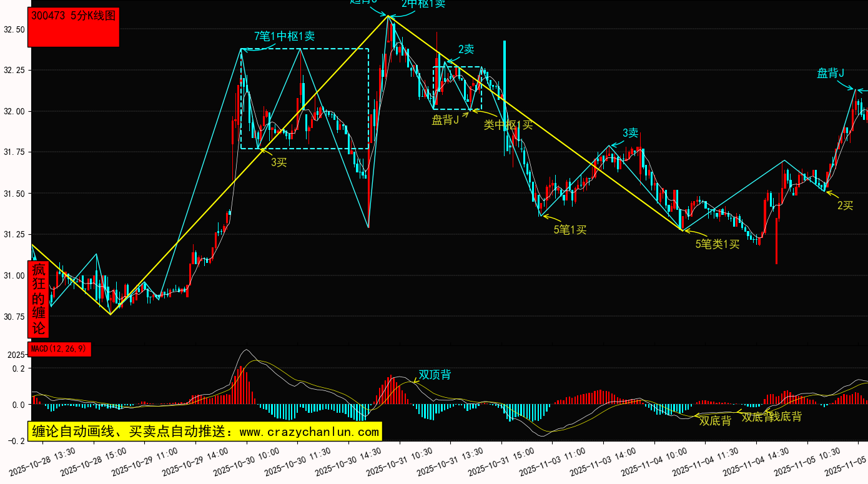The height and width of the screenshot is (484, 868).
Task: Click the 300473 5分K线图 title label
Action: [74, 16]
